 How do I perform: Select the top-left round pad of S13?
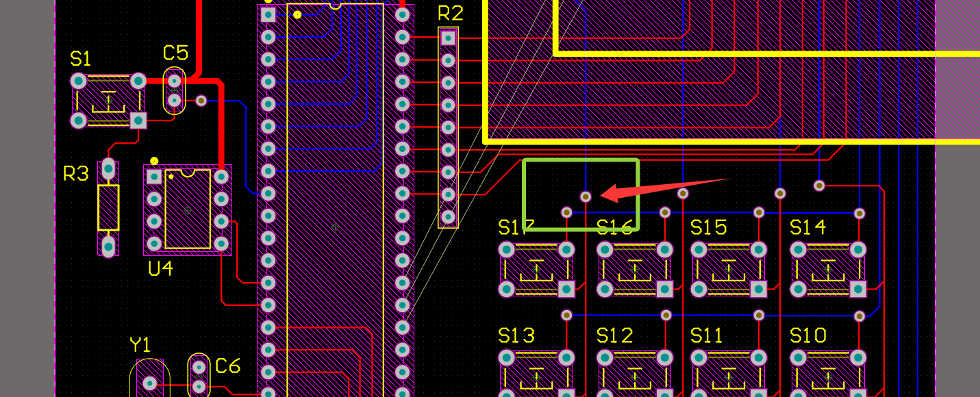click(506, 357)
